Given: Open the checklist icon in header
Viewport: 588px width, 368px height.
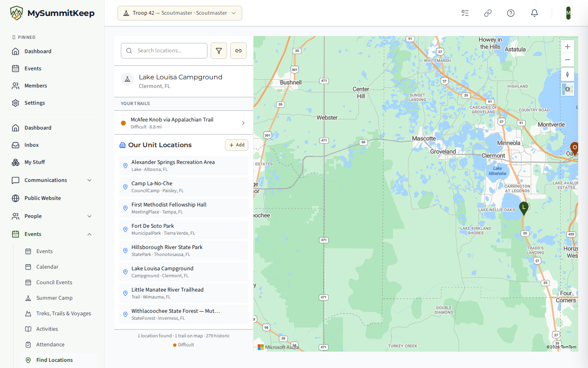Looking at the screenshot, I should point(465,13).
